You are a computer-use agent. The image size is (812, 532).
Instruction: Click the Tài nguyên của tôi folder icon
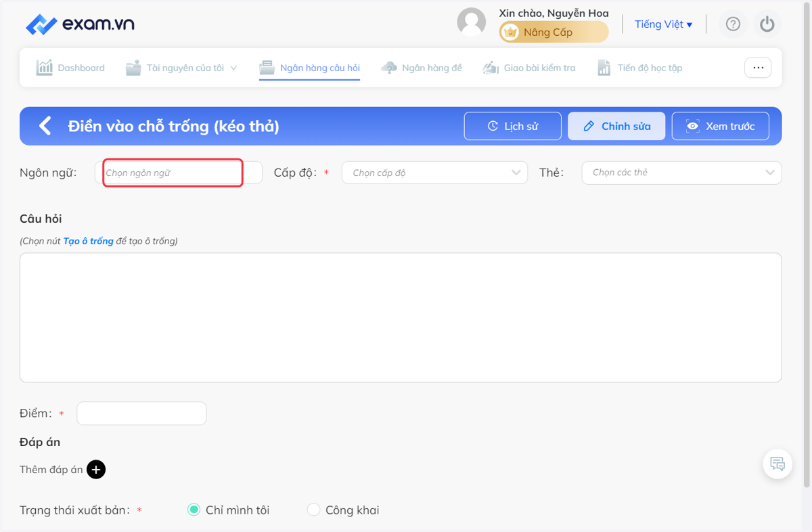(x=133, y=68)
